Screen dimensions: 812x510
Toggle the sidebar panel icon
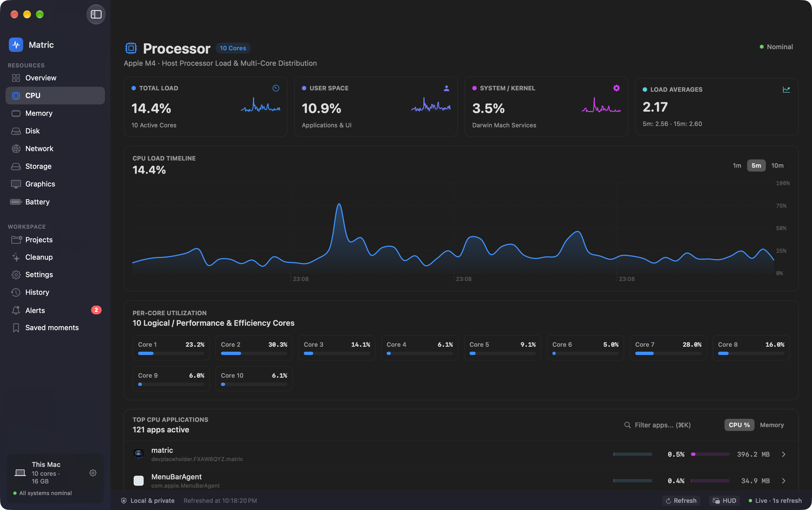[96, 14]
